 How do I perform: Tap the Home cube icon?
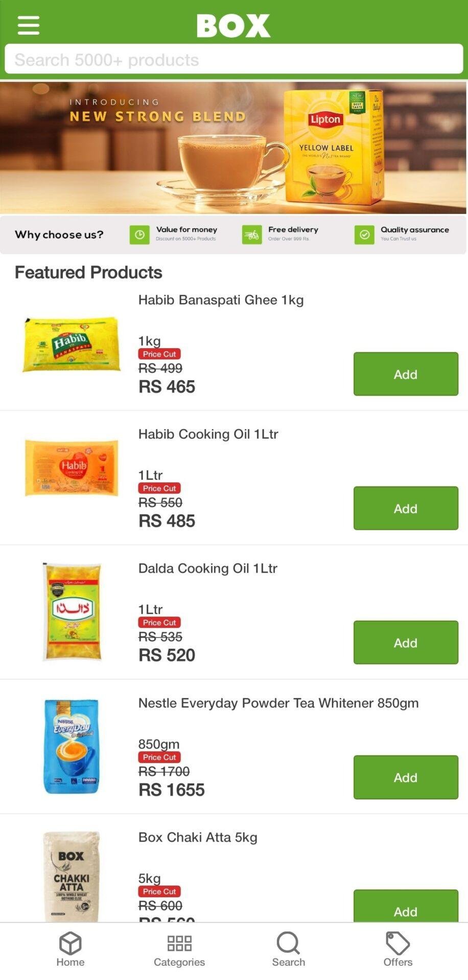coord(71,944)
